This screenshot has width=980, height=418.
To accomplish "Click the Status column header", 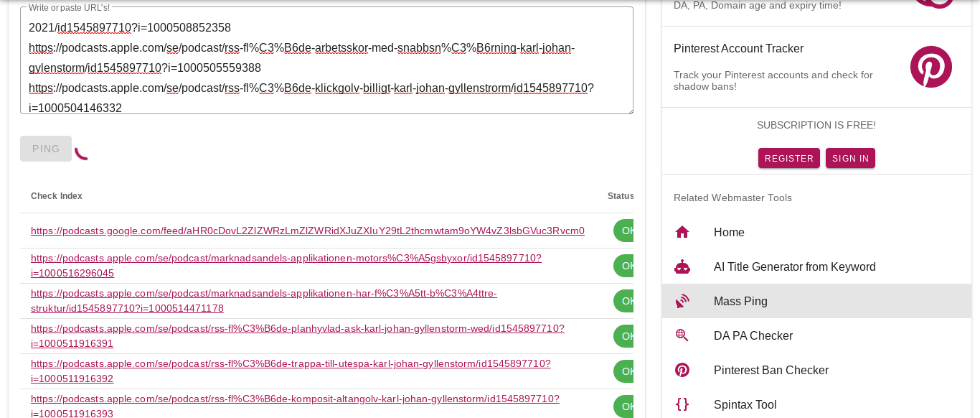I will click(621, 196).
